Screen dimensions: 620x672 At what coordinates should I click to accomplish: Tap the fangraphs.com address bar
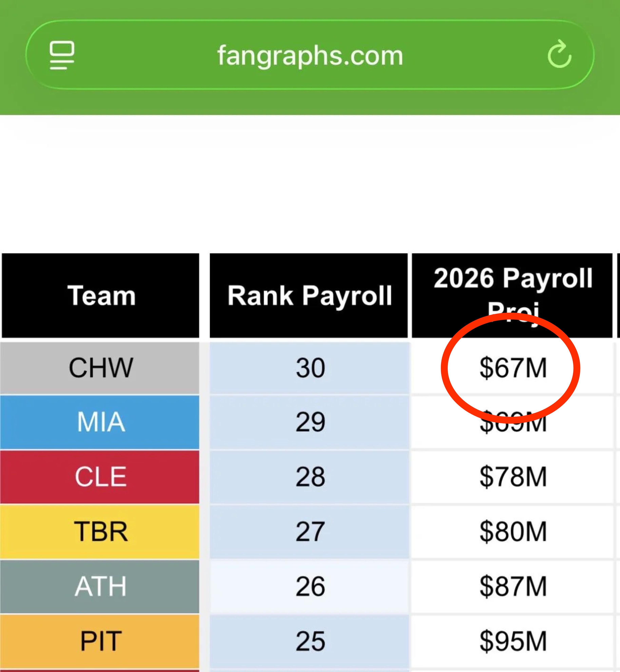(x=310, y=55)
